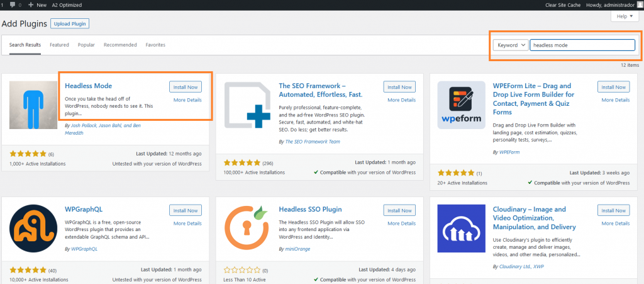This screenshot has height=284, width=644.
Task: Click the WPGraphQL plugin logo icon
Action: (x=33, y=229)
